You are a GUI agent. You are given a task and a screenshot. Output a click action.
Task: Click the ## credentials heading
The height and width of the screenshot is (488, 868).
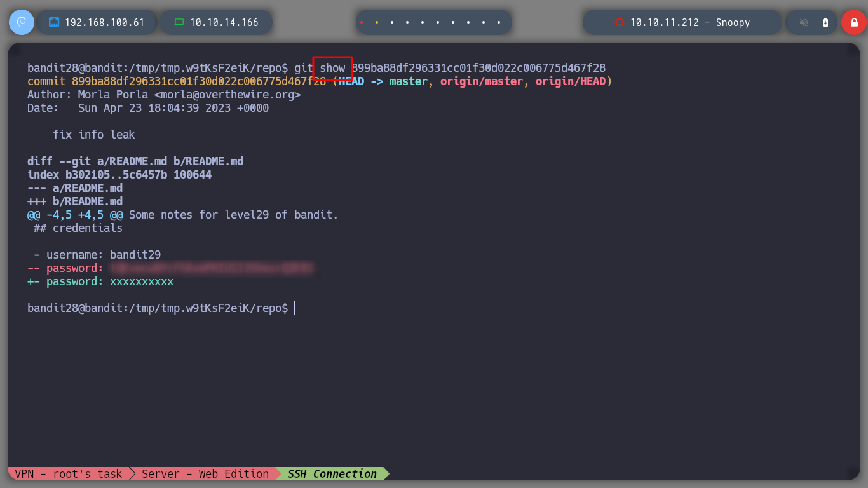tap(78, 228)
